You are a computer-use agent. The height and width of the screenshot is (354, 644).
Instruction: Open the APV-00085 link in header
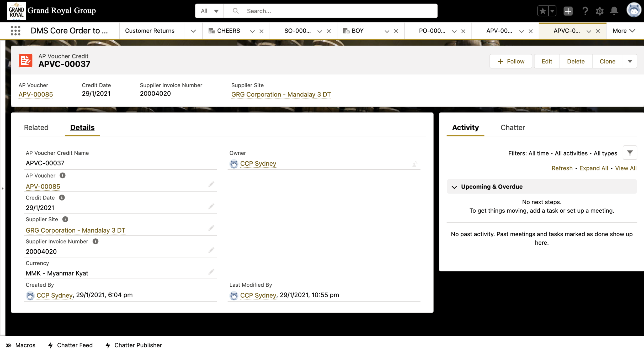(36, 94)
